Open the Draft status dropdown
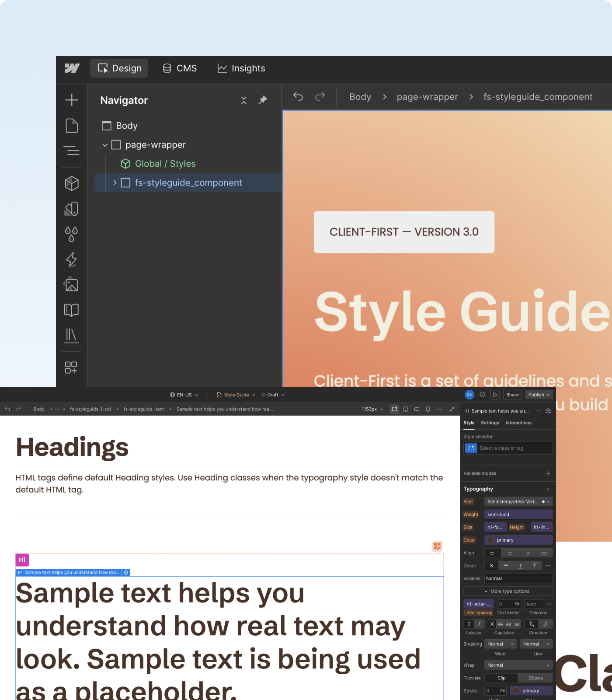Image resolution: width=612 pixels, height=700 pixels. tap(273, 395)
